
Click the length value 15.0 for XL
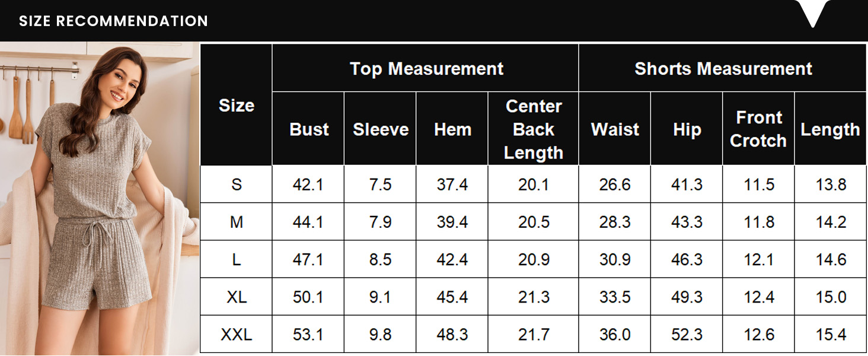(x=831, y=297)
